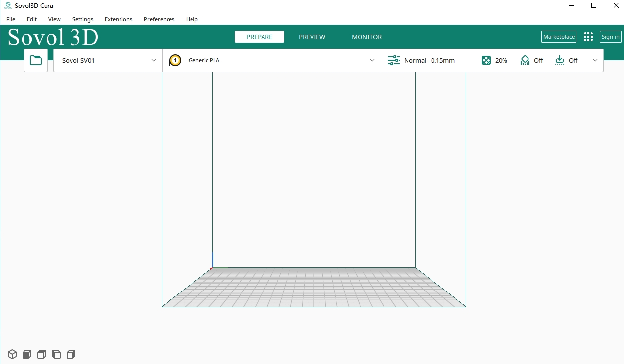The height and width of the screenshot is (364, 624).
Task: Open the File menu
Action: click(x=11, y=19)
